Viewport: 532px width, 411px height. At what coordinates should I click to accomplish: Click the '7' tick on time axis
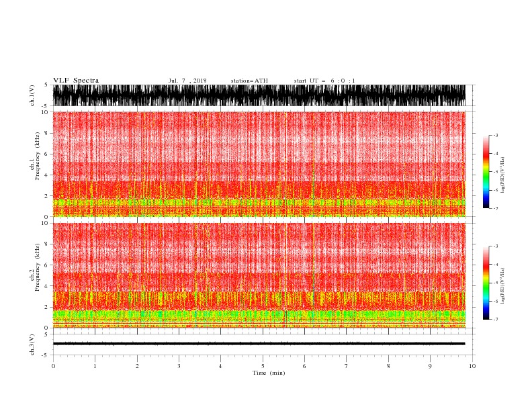point(347,366)
